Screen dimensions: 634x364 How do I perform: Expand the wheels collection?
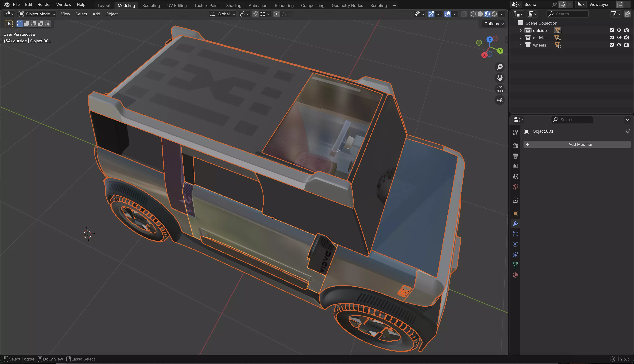point(521,45)
